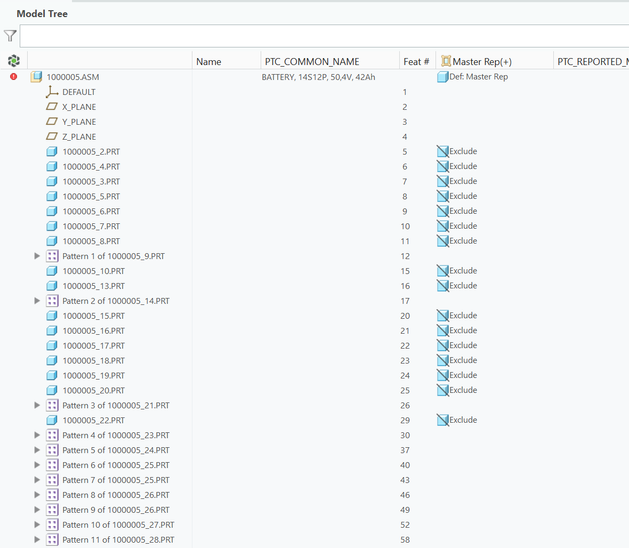629x548 pixels.
Task: Click the filter funnel icon
Action: pos(10,36)
